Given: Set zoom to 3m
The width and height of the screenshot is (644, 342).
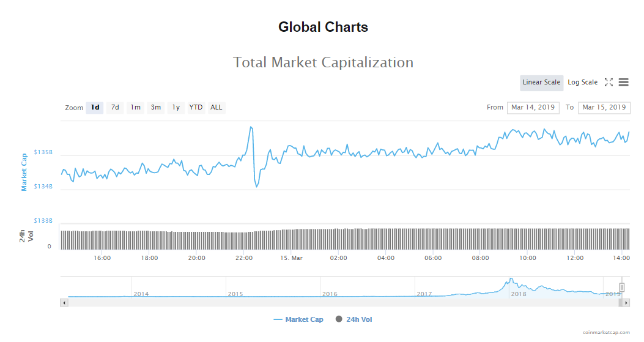Looking at the screenshot, I should pos(156,108).
